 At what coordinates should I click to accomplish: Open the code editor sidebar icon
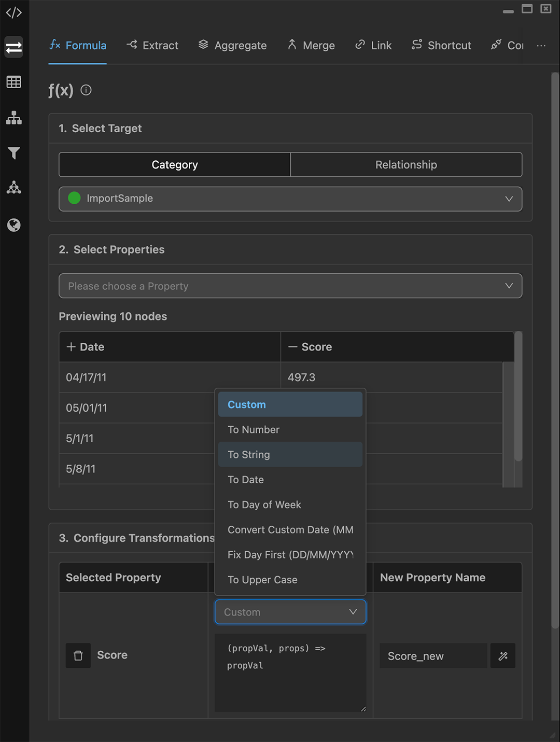click(x=14, y=12)
